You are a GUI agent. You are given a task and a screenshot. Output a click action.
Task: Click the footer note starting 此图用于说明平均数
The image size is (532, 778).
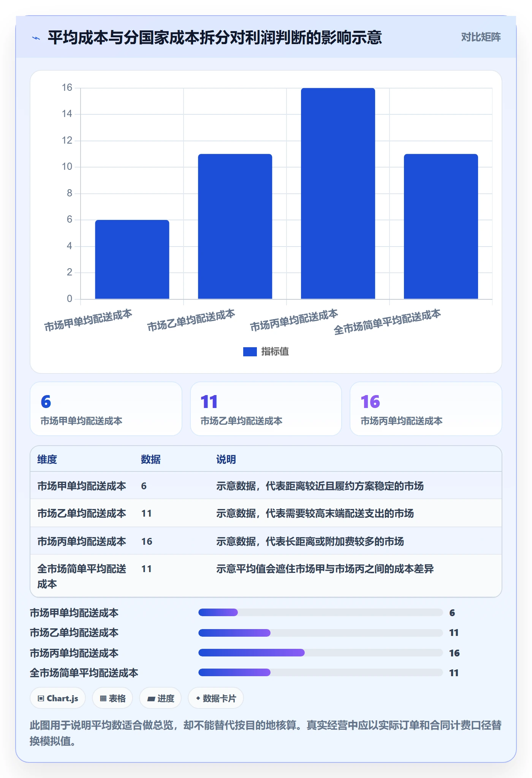tap(266, 733)
